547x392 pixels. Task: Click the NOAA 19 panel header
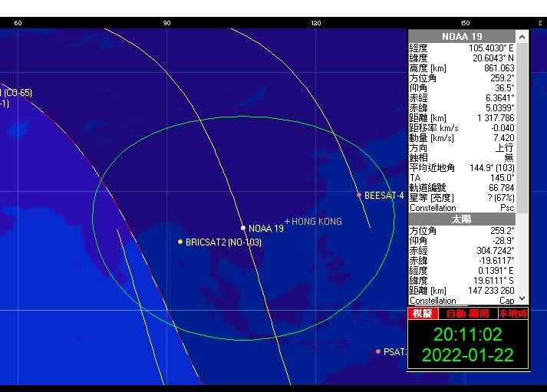461,36
